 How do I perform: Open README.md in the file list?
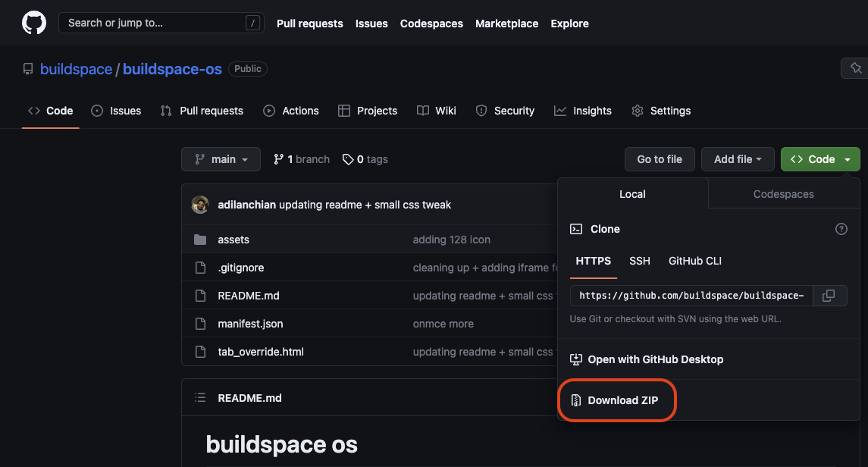[x=249, y=296]
